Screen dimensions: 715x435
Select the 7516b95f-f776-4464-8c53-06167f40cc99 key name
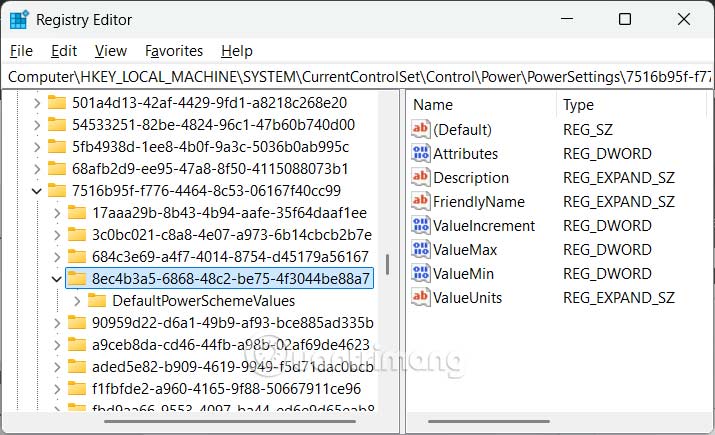[207, 191]
